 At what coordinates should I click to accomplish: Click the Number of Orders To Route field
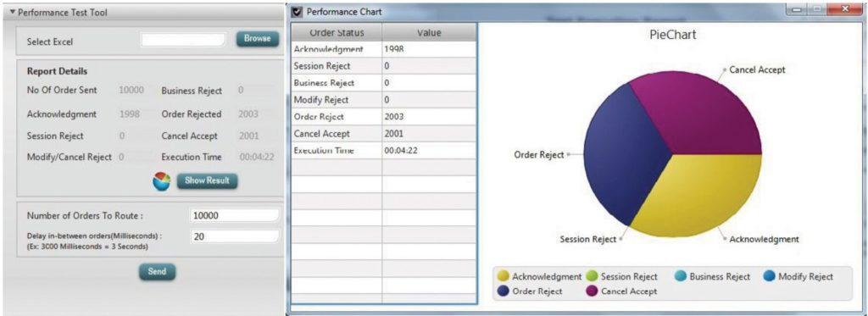(x=234, y=215)
